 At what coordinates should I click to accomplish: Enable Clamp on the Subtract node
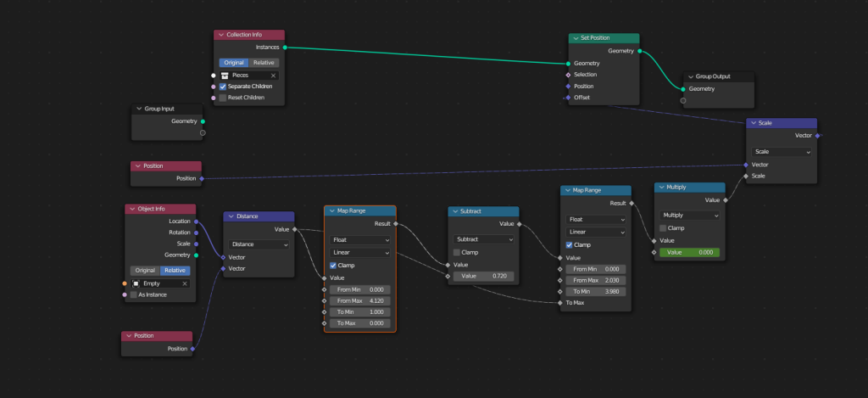(x=457, y=252)
